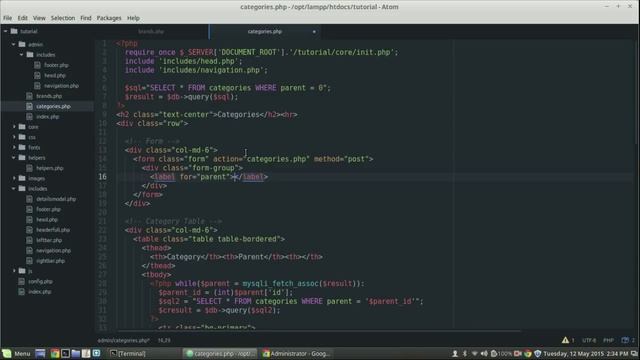
Task: Click the show desktop icon in taskbar
Action: point(40,353)
